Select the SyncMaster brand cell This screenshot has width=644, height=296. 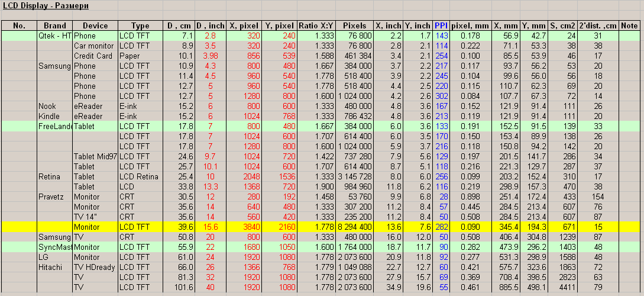(x=55, y=247)
